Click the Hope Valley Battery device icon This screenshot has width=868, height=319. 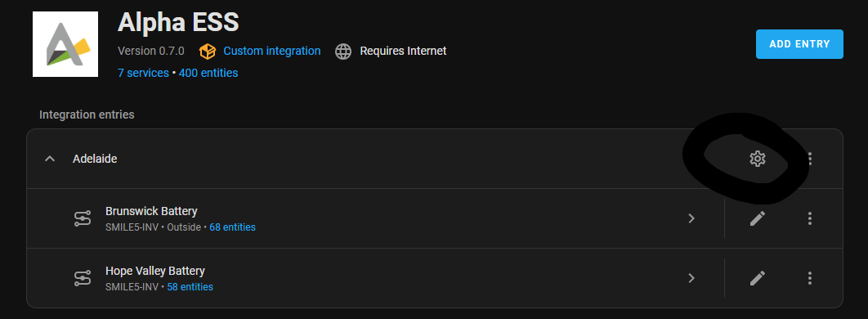83,278
